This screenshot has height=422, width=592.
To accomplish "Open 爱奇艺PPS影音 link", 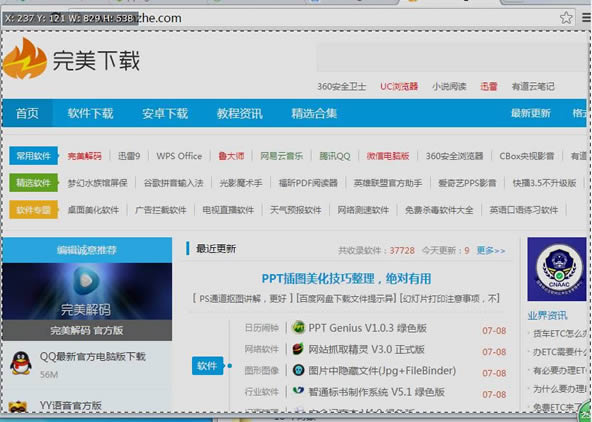I will [x=467, y=183].
